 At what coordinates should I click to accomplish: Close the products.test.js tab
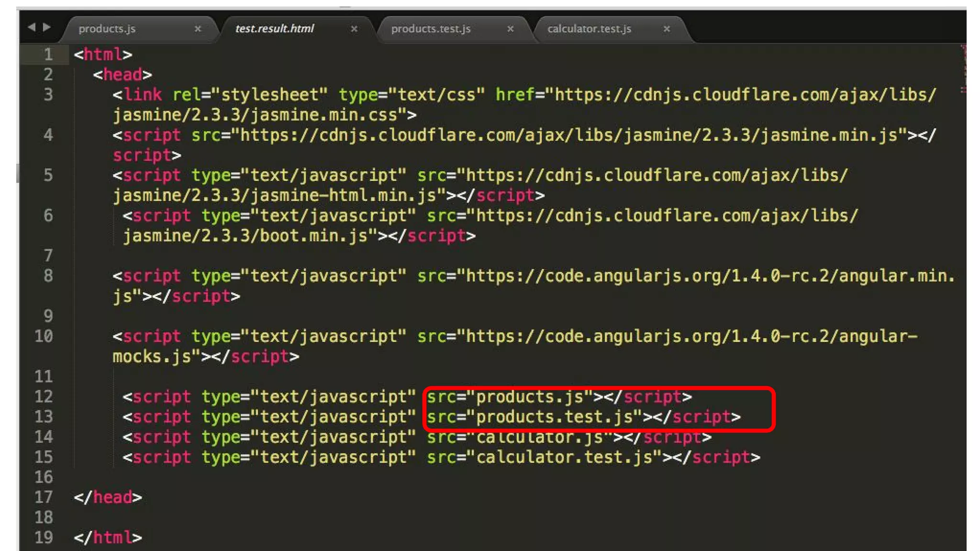511,29
